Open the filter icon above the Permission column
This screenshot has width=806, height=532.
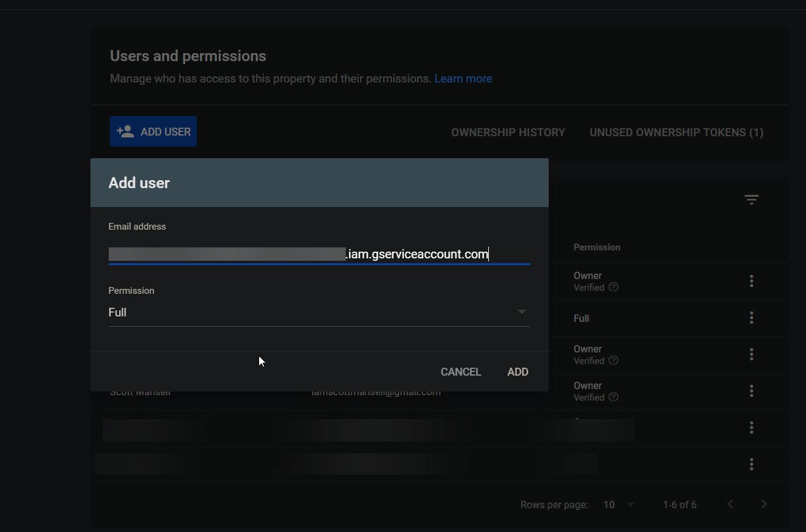coord(751,199)
